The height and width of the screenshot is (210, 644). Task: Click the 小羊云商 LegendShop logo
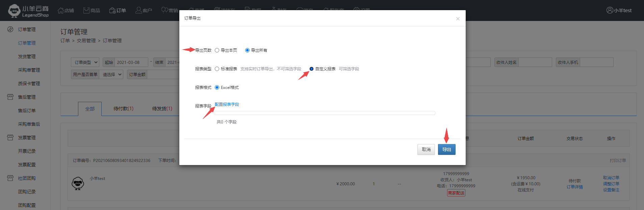(x=28, y=11)
